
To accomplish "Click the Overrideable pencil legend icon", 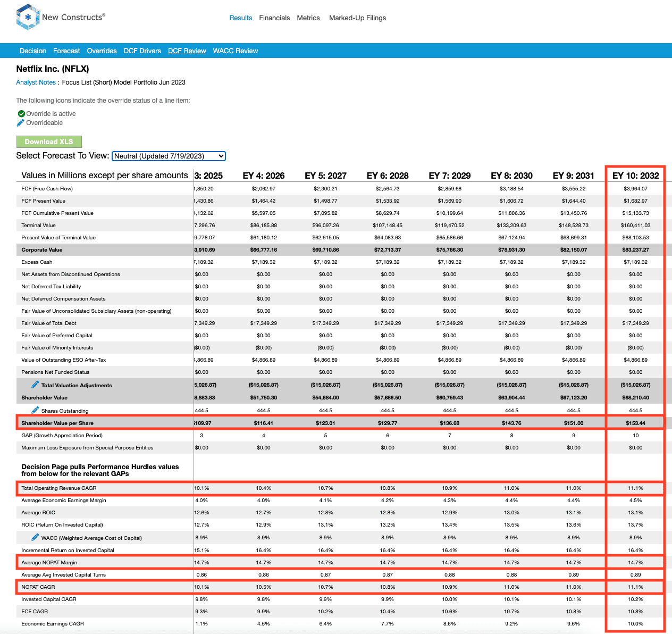I will pyautogui.click(x=21, y=123).
